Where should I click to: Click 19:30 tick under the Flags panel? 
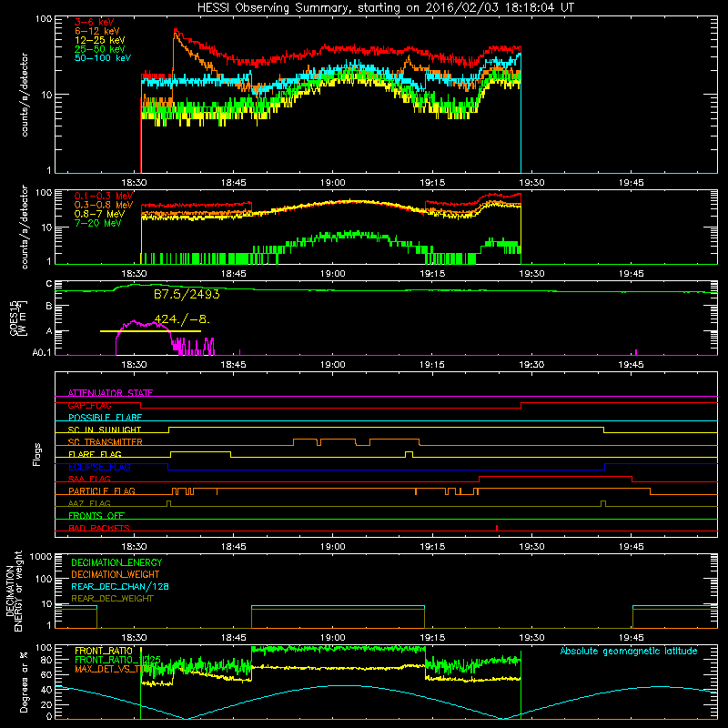(x=531, y=547)
